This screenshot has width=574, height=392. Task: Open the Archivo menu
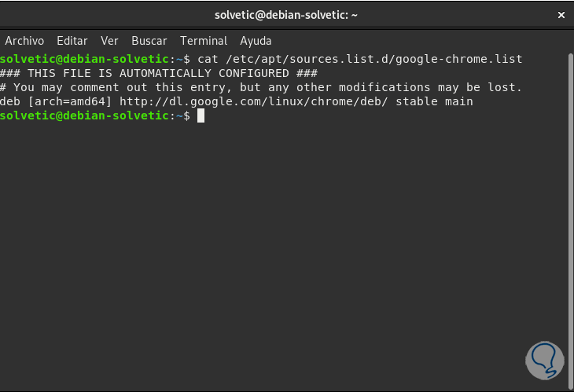pyautogui.click(x=24, y=41)
